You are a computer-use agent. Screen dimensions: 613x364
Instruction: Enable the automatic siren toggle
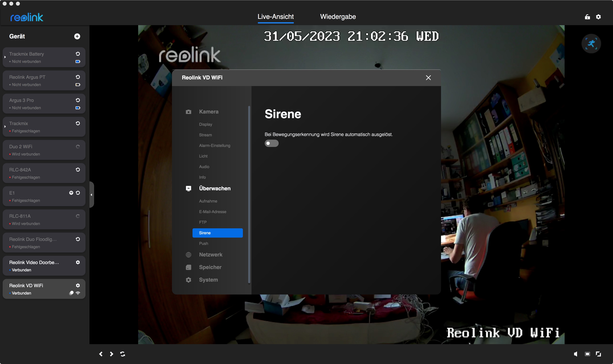[x=271, y=143]
